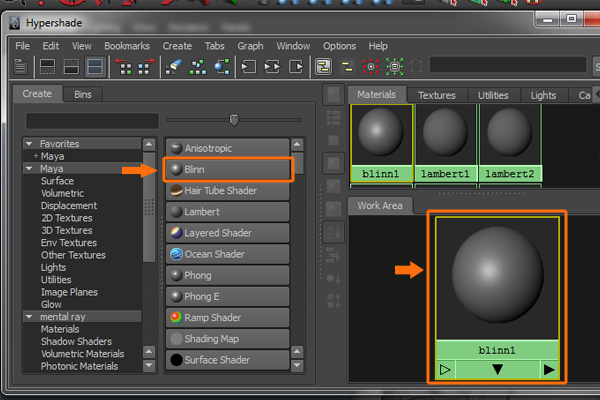Show top and bottom tabs layout
This screenshot has width=600, height=400.
click(x=94, y=67)
